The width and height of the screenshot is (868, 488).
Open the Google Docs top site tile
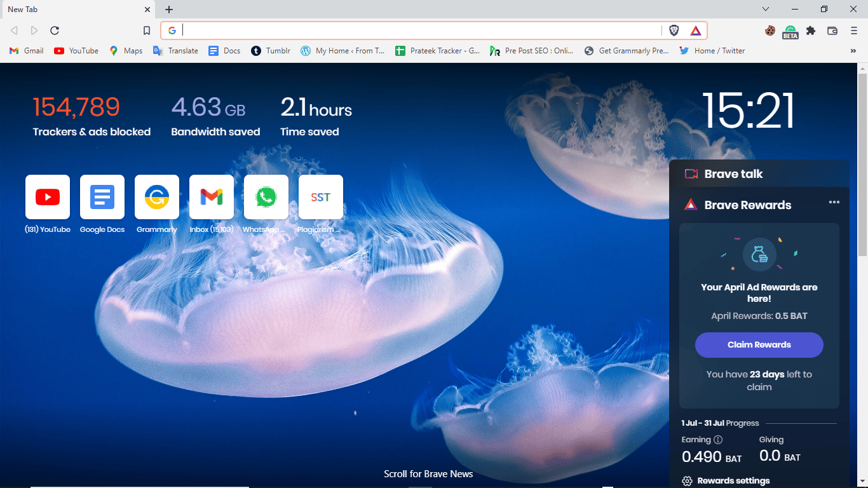[102, 197]
